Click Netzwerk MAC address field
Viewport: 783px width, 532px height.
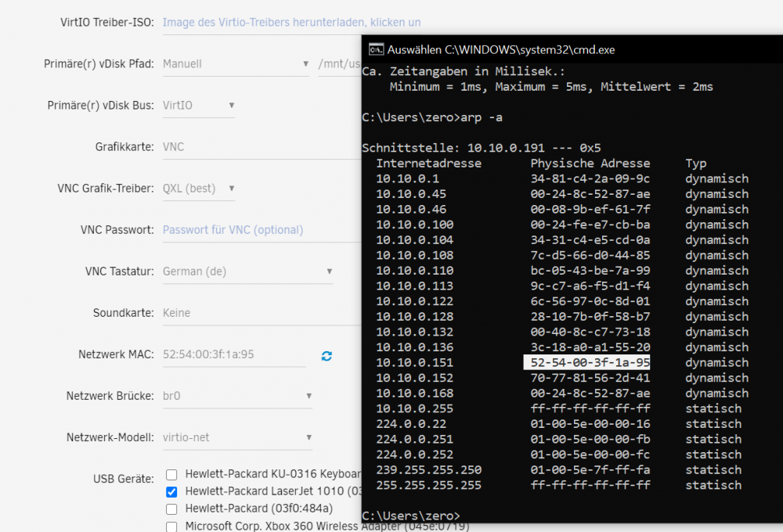[234, 354]
